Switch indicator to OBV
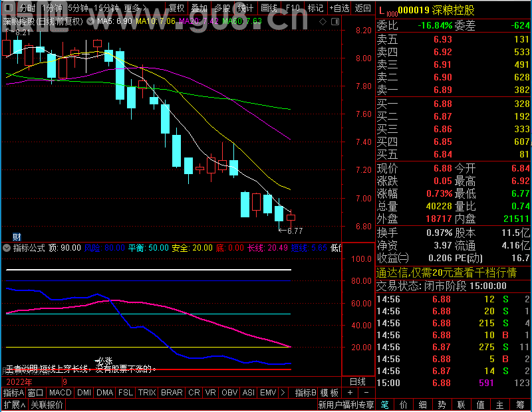 coord(229,393)
